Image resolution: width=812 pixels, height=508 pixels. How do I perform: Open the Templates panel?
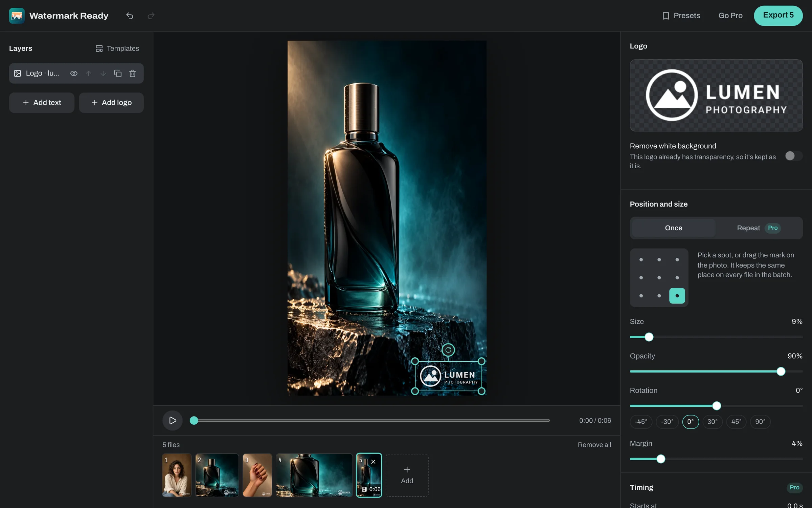point(117,48)
